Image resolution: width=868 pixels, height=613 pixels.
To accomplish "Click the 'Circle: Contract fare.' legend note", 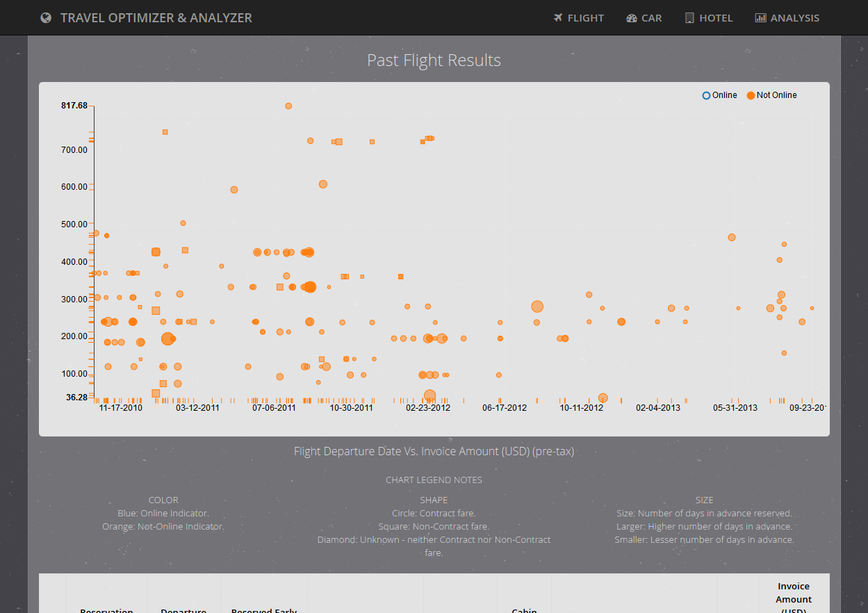I will tap(434, 514).
